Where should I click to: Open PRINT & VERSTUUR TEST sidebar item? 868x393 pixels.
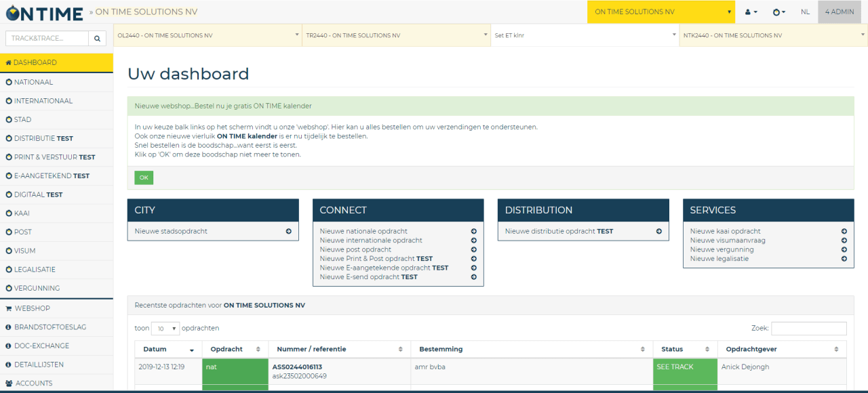click(x=56, y=157)
